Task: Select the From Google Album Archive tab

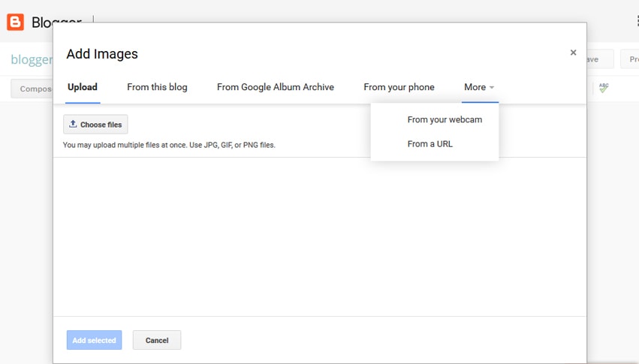Action: point(275,87)
